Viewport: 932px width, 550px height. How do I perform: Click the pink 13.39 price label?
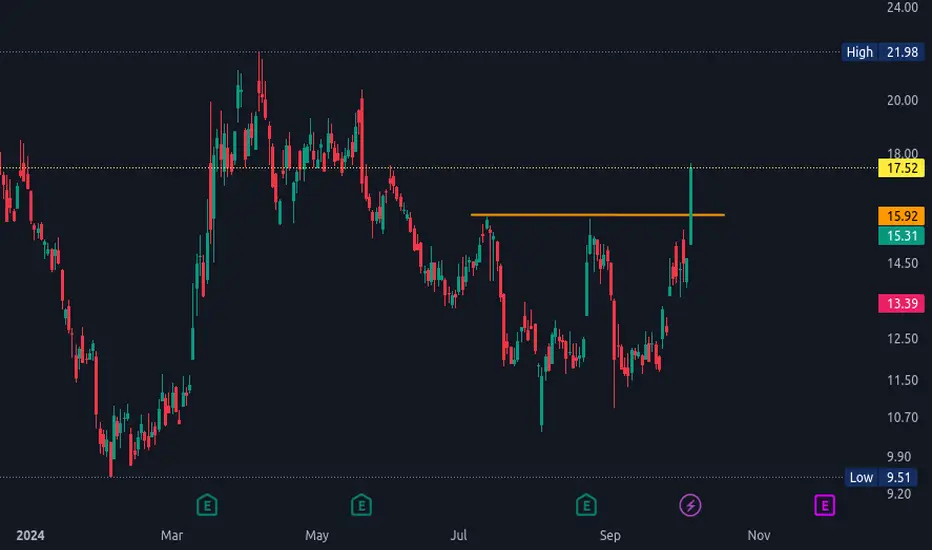click(x=901, y=303)
